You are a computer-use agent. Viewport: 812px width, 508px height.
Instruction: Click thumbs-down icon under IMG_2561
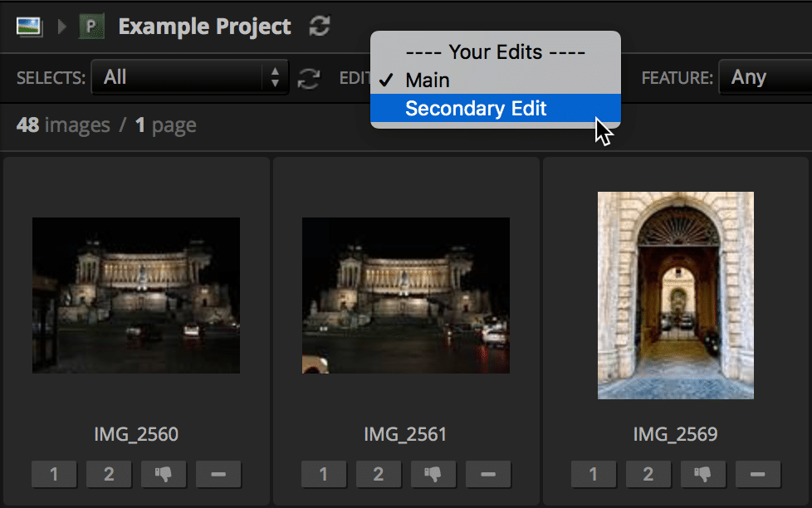pyautogui.click(x=433, y=475)
